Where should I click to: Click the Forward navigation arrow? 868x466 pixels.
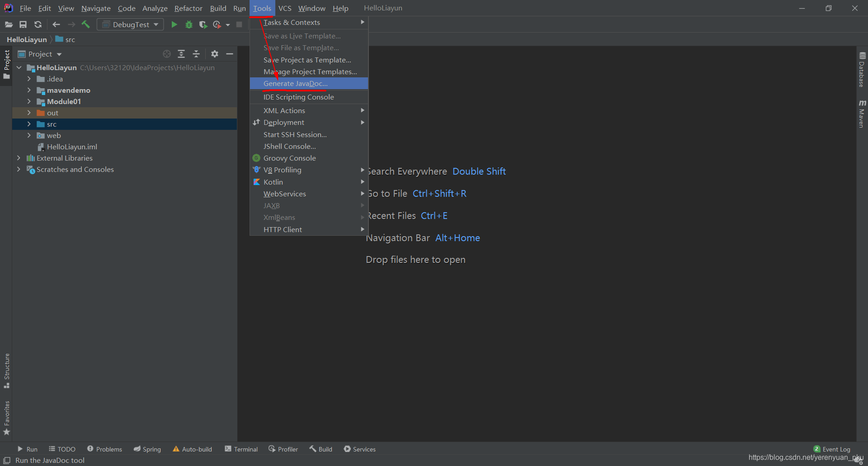click(x=71, y=24)
